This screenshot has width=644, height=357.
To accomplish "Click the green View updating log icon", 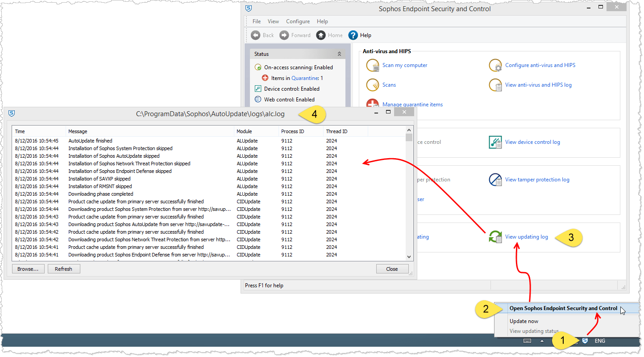I will (495, 237).
